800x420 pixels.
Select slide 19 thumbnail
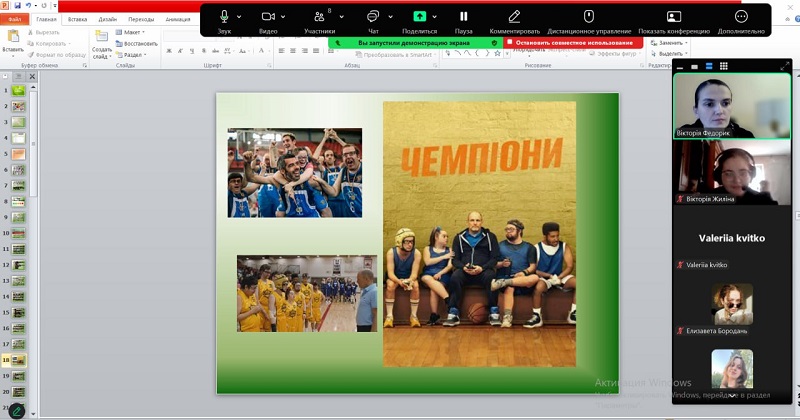pyautogui.click(x=18, y=376)
